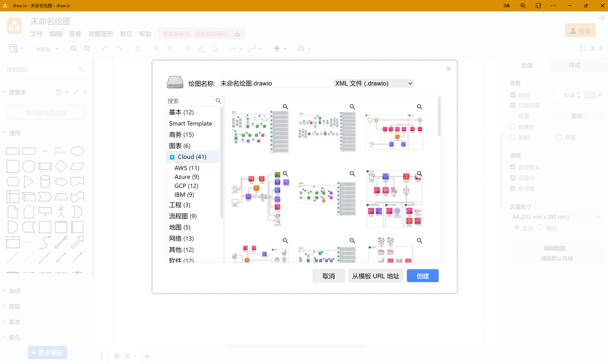Click the fill color bucket icon
Screen dimensions: 608x364
(188, 49)
